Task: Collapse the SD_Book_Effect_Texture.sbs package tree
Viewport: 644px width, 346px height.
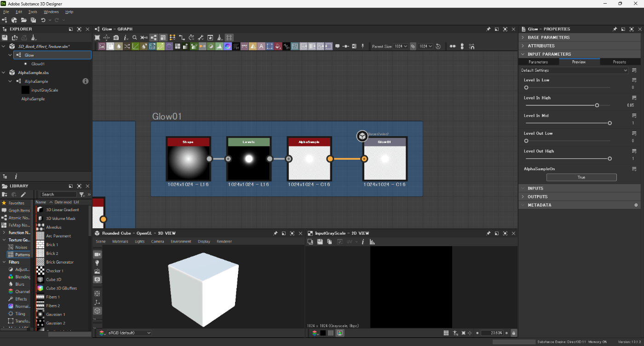Action: click(x=4, y=46)
